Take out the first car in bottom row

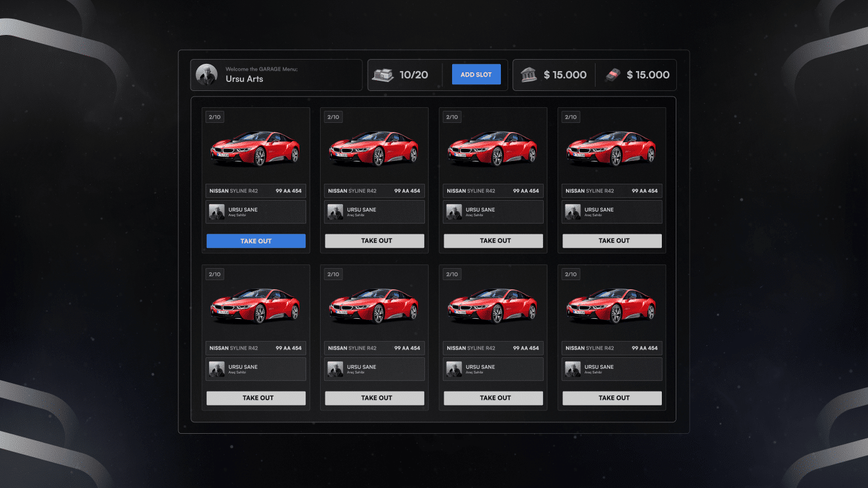(256, 398)
